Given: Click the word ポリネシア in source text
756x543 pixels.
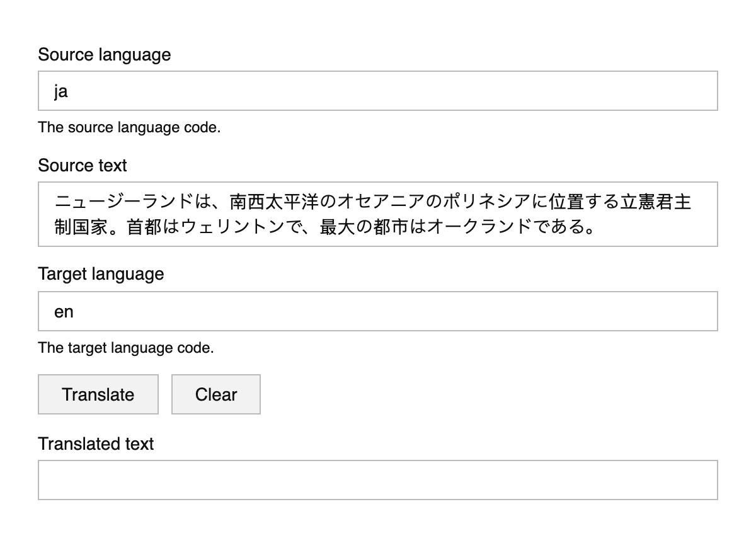Looking at the screenshot, I should pyautogui.click(x=488, y=202).
